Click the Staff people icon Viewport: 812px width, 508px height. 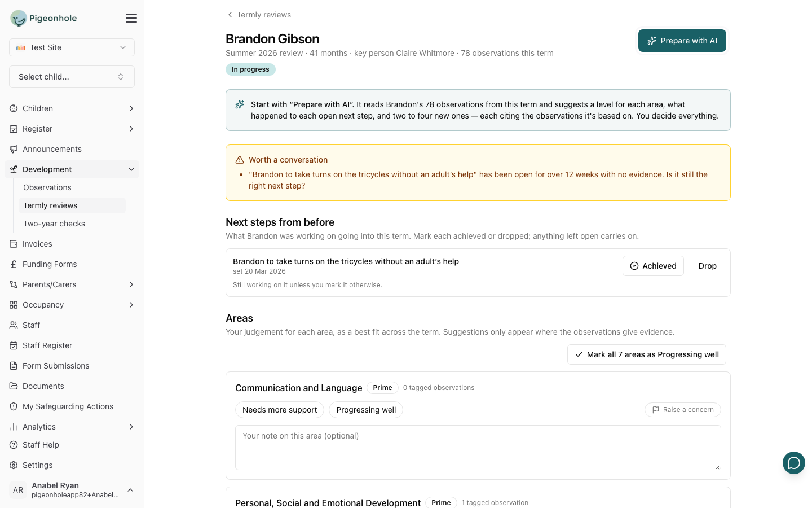coord(14,325)
